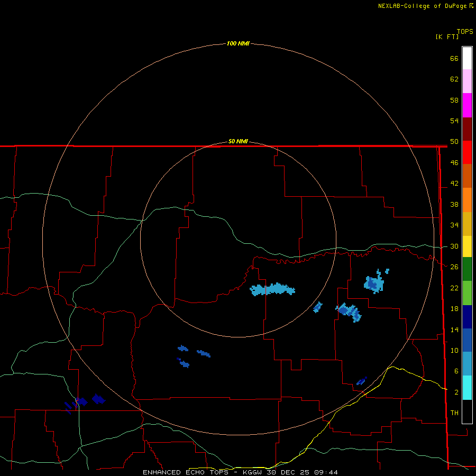The height and width of the screenshot is (476, 476).
Task: Click the 14 legend value
Action: [454, 329]
